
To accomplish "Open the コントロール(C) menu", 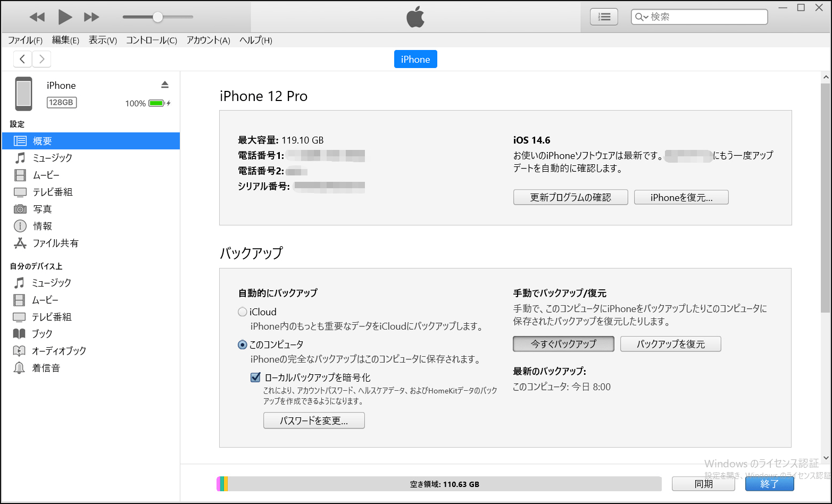I will coord(151,40).
